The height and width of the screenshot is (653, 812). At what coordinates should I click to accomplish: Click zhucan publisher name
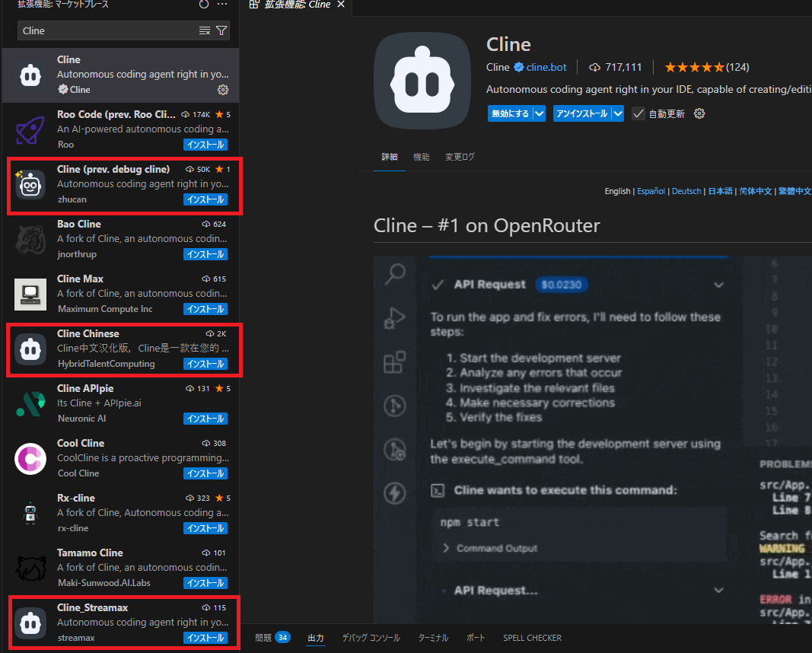72,199
